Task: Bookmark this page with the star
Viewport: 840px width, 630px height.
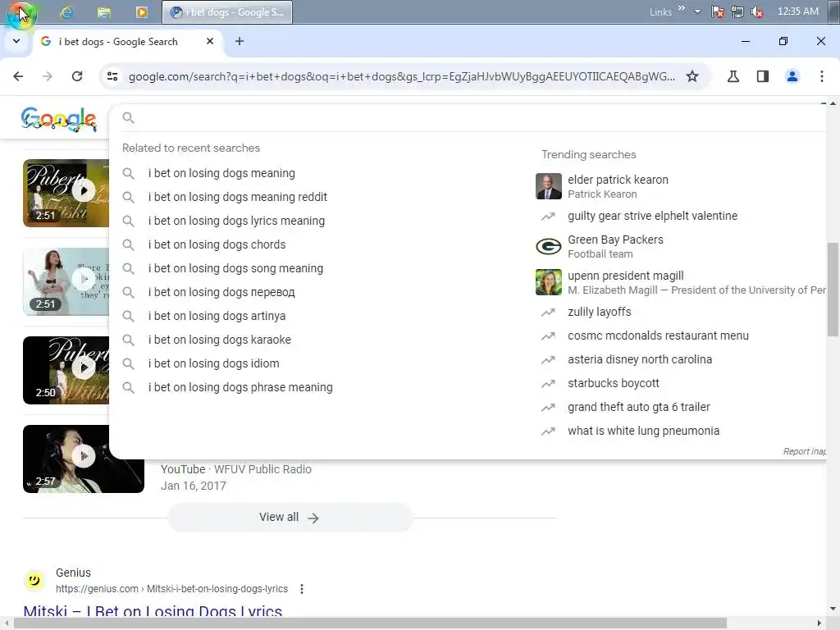Action: [692, 76]
